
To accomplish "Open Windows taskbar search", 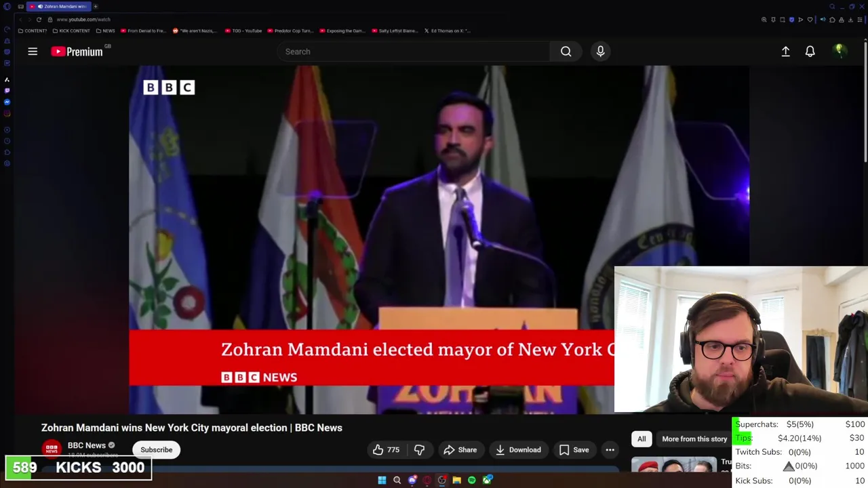I will click(397, 480).
